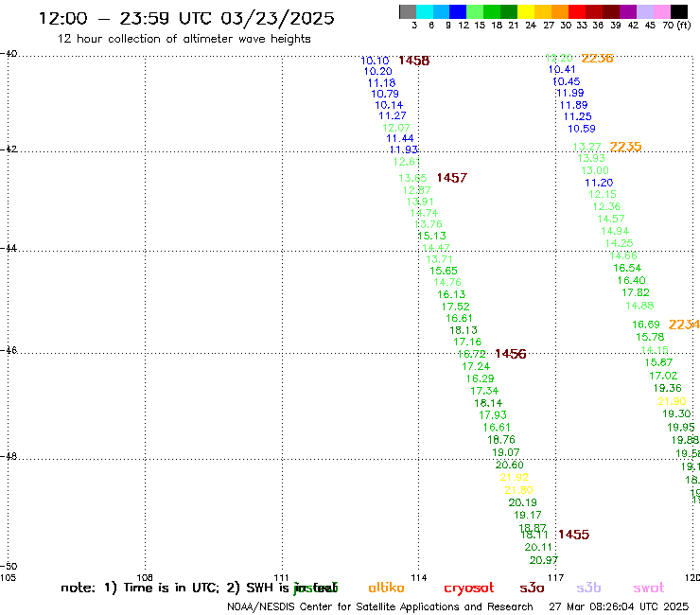Click wave height value 15.13
Screen dimensions: 700x615
click(x=431, y=236)
